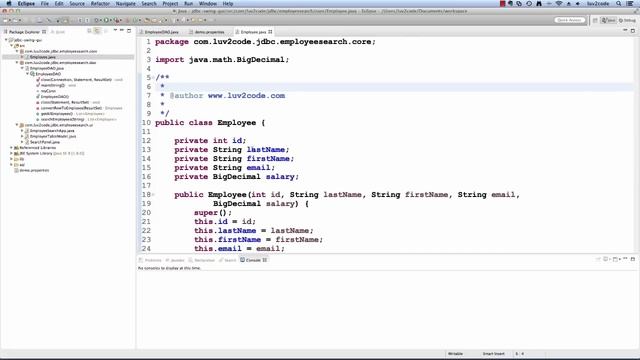Switch to EmployeeDAO.java editor tab
This screenshot has height=360, width=640.
tap(160, 32)
